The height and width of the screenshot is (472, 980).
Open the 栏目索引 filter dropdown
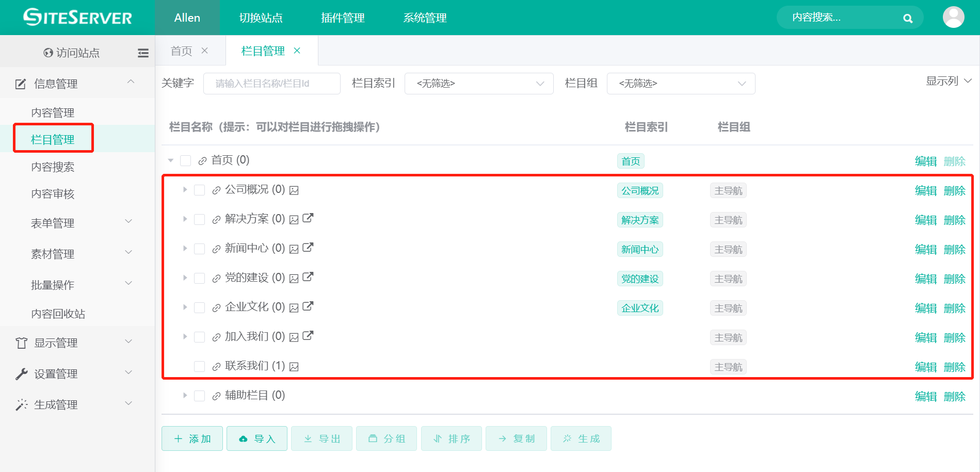(479, 83)
